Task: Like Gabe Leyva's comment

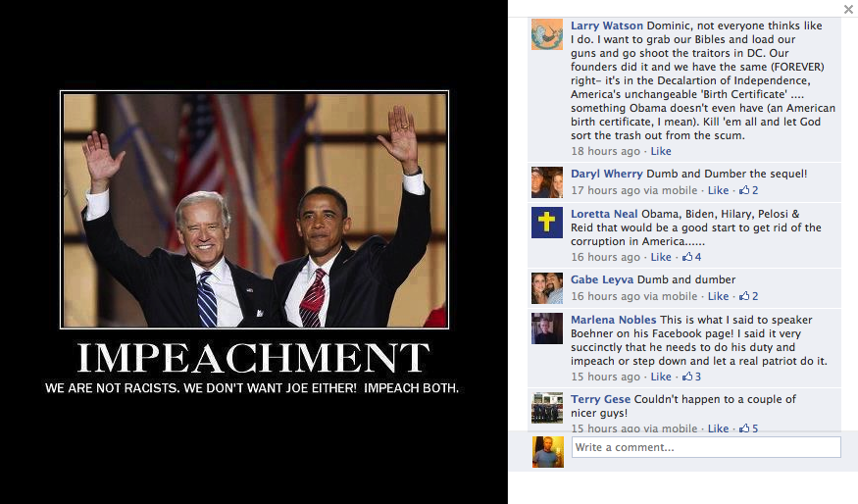Action: point(718,296)
